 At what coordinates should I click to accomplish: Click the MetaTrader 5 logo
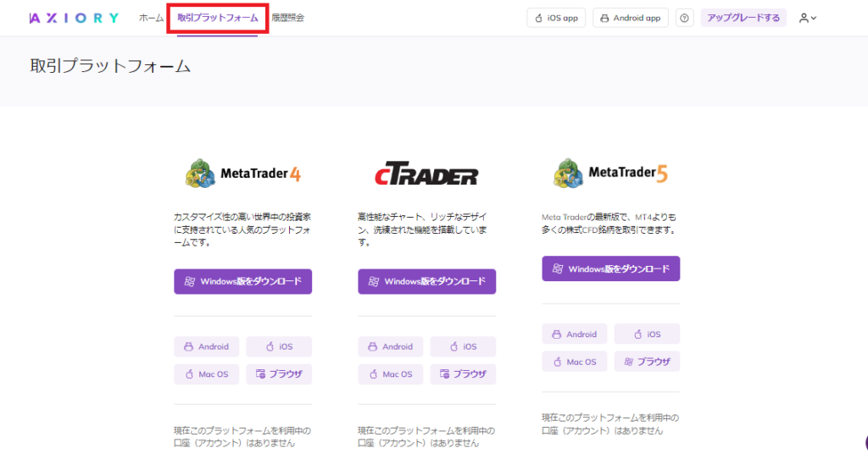(x=610, y=173)
